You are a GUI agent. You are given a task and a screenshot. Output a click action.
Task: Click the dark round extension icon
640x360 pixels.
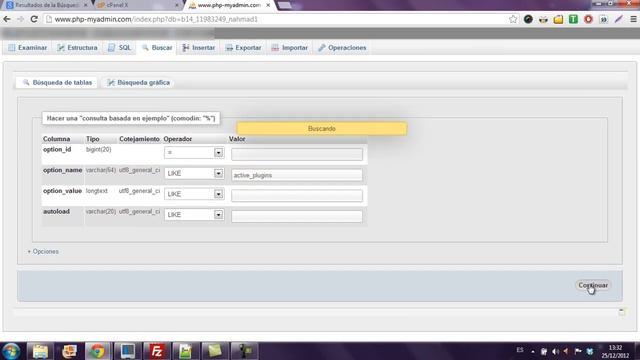(x=528, y=19)
